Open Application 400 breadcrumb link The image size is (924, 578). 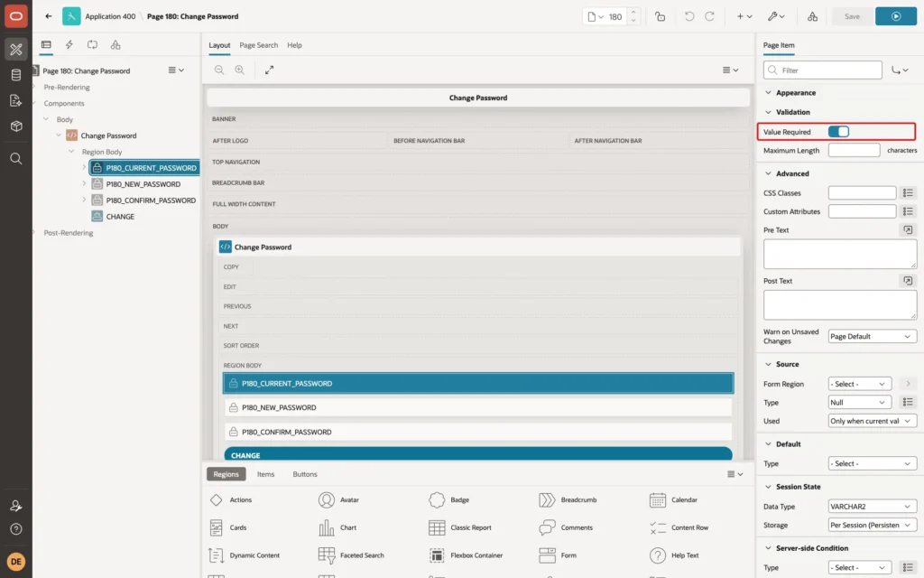tap(110, 16)
